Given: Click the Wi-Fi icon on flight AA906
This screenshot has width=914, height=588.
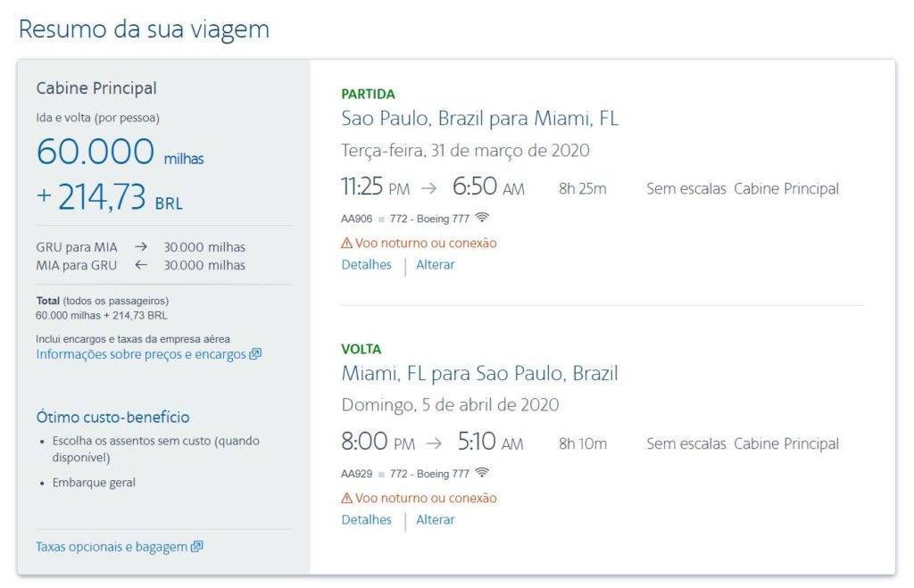Looking at the screenshot, I should point(481,218).
